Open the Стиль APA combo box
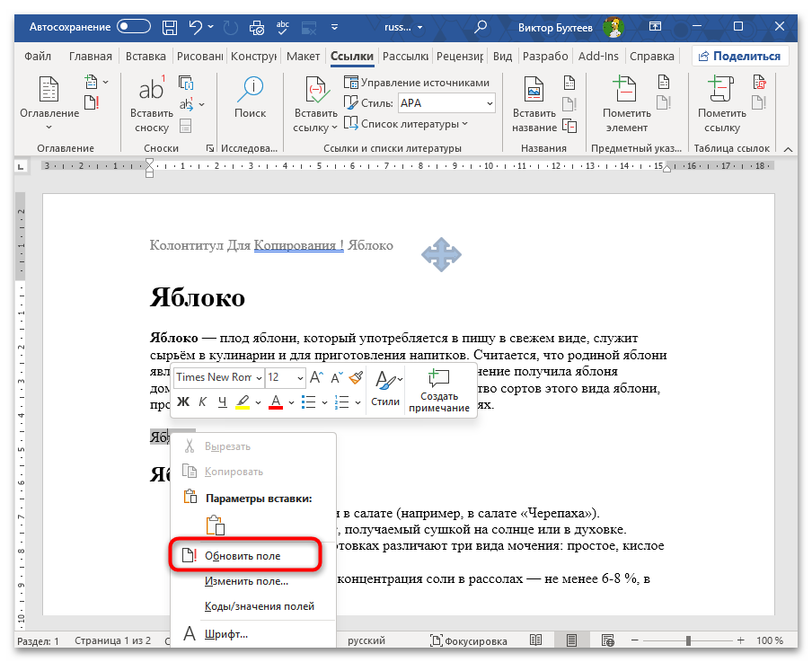Viewport: 812px width, 662px height. coord(446,103)
